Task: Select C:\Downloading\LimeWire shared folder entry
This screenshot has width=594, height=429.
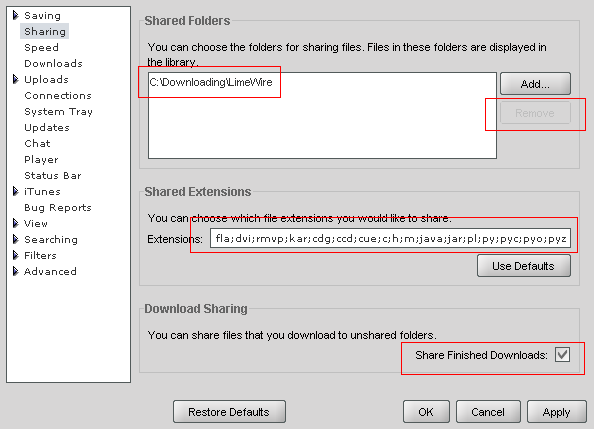Action: click(x=211, y=82)
